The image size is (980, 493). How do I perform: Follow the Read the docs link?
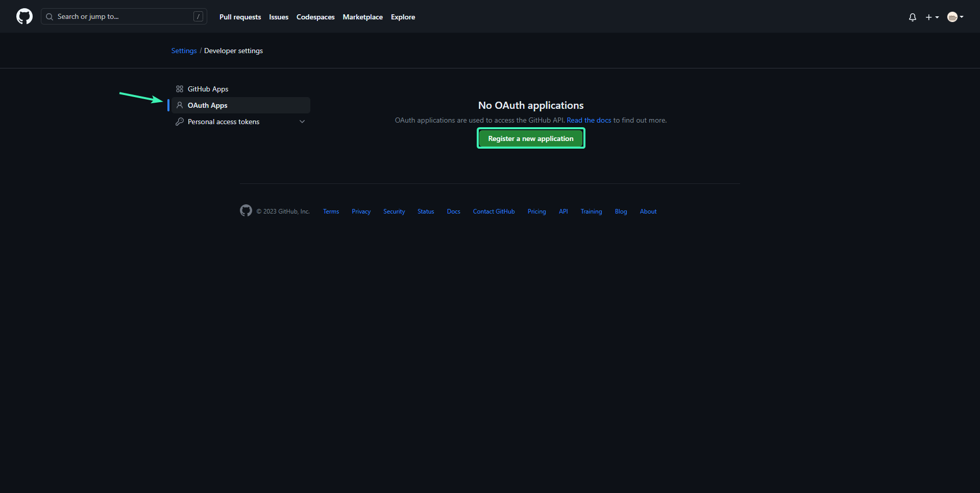(x=589, y=120)
